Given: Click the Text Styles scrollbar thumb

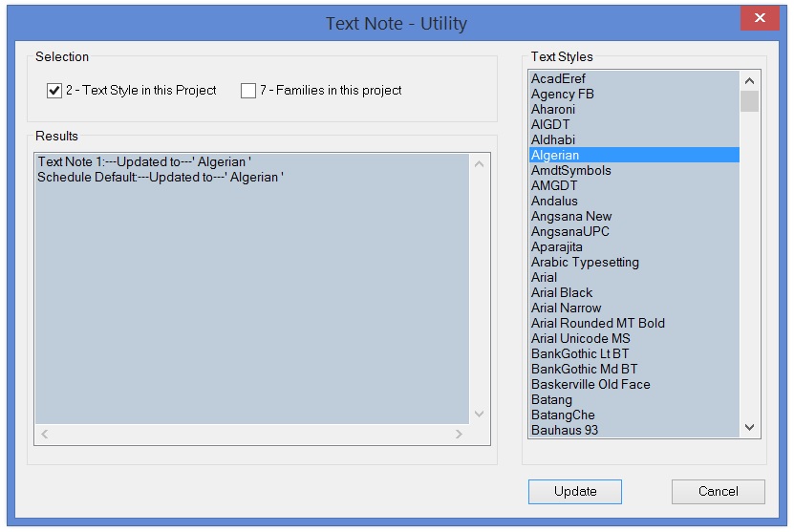Looking at the screenshot, I should [749, 101].
